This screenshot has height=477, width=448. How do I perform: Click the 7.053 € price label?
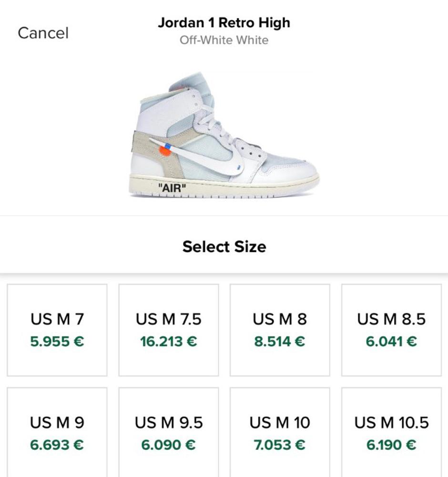pyautogui.click(x=280, y=445)
